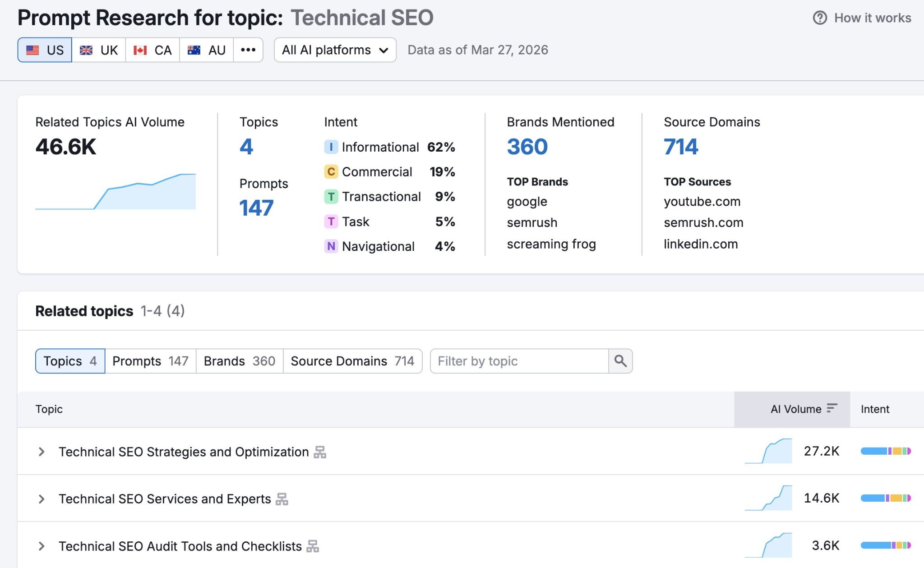Expand Technical SEO Strategies and Optimization row
This screenshot has width=924, height=568.
(x=42, y=452)
